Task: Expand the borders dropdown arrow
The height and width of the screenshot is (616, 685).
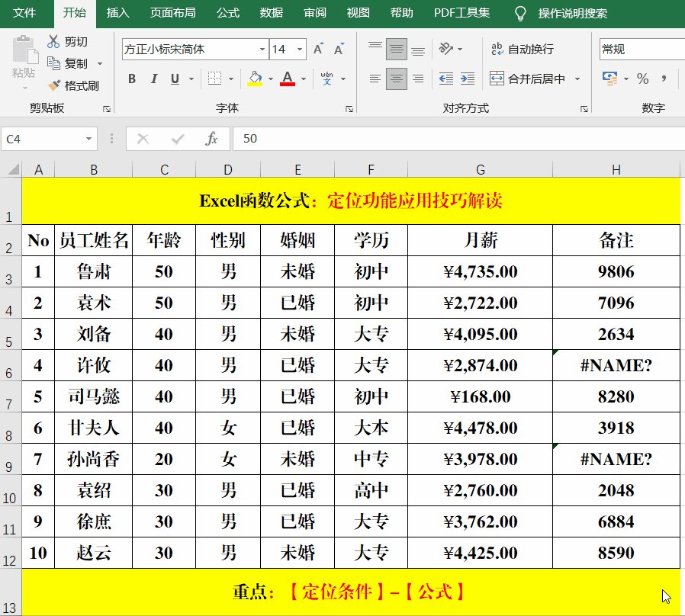Action: [230, 79]
